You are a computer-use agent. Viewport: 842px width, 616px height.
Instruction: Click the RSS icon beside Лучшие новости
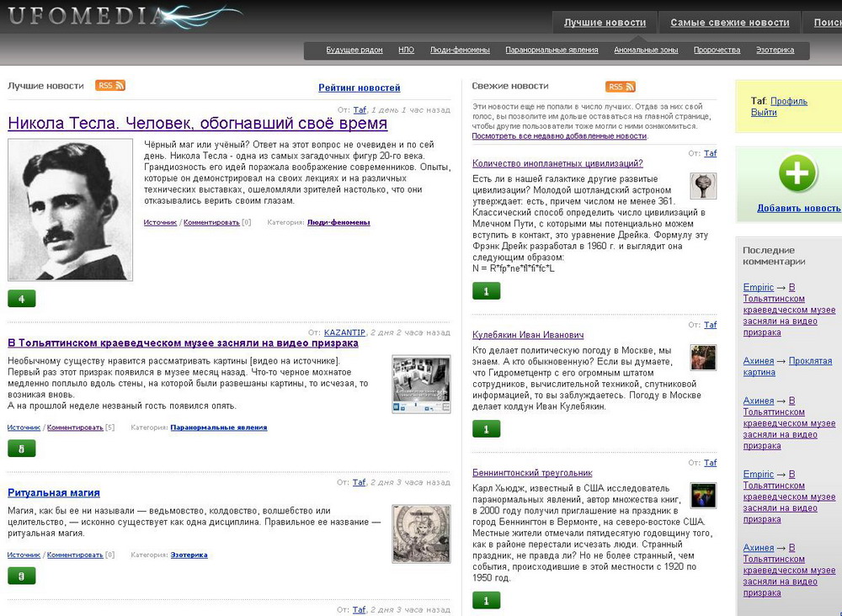(110, 86)
